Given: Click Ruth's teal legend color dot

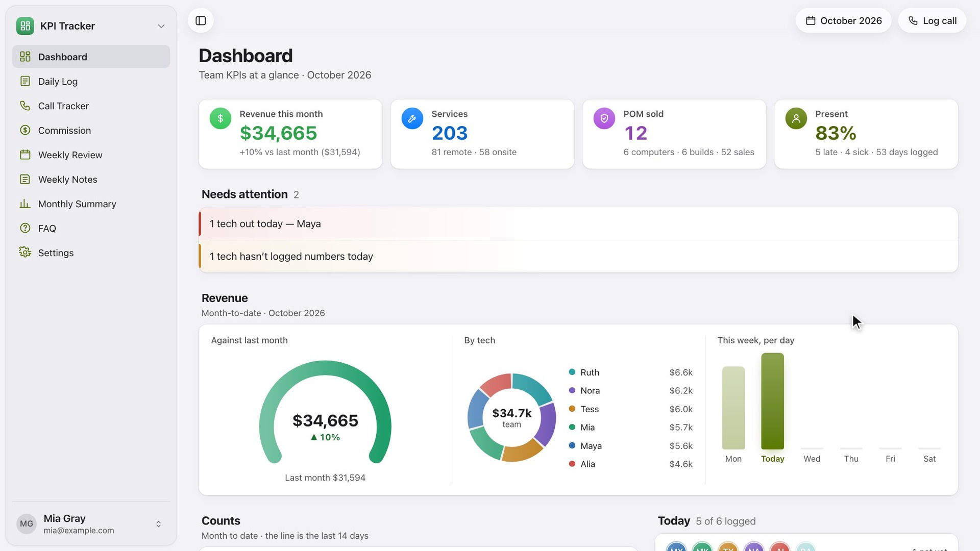Looking at the screenshot, I should pos(572,372).
